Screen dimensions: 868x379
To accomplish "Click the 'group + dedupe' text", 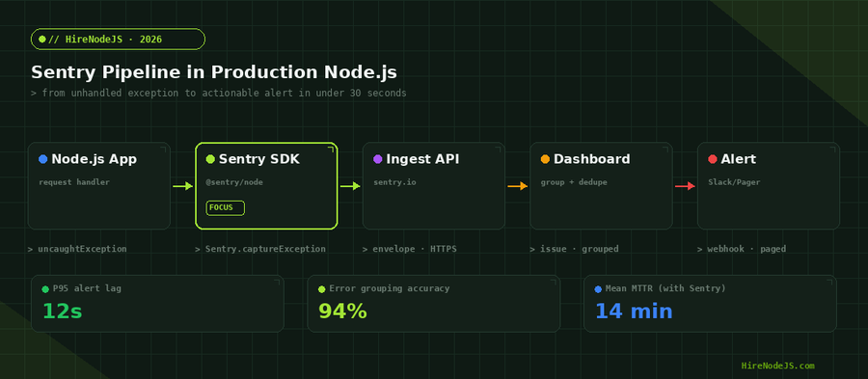I will click(x=574, y=182).
